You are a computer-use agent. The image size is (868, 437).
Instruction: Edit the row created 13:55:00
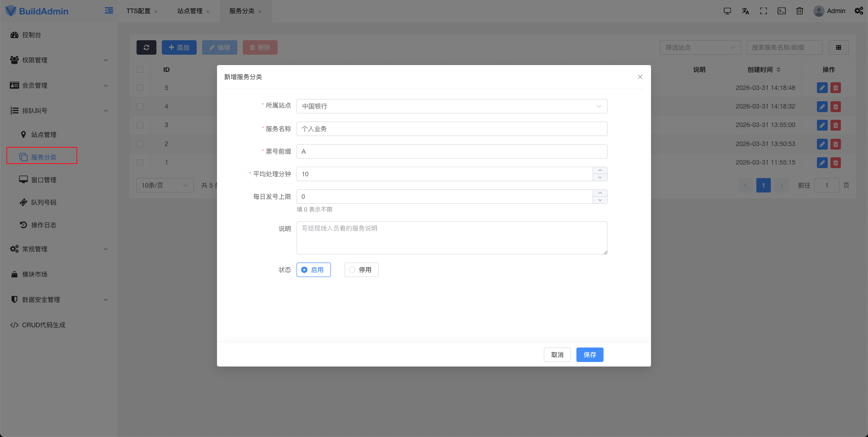pos(822,125)
